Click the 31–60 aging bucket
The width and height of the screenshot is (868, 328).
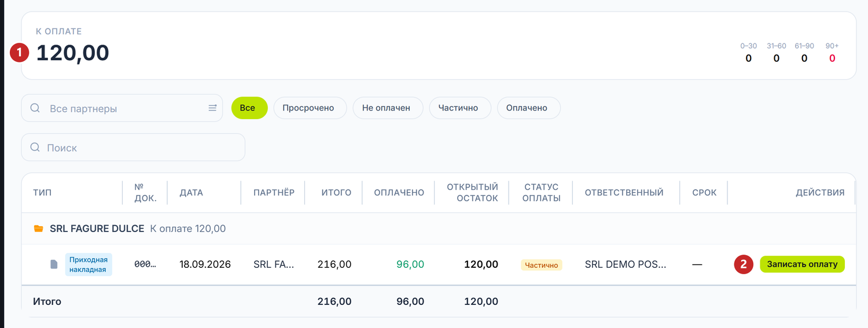point(776,53)
